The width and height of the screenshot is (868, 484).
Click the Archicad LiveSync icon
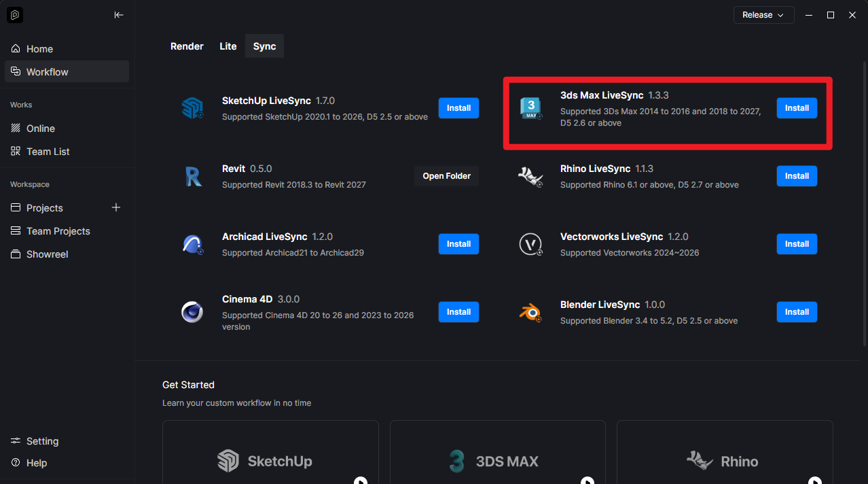coord(193,244)
